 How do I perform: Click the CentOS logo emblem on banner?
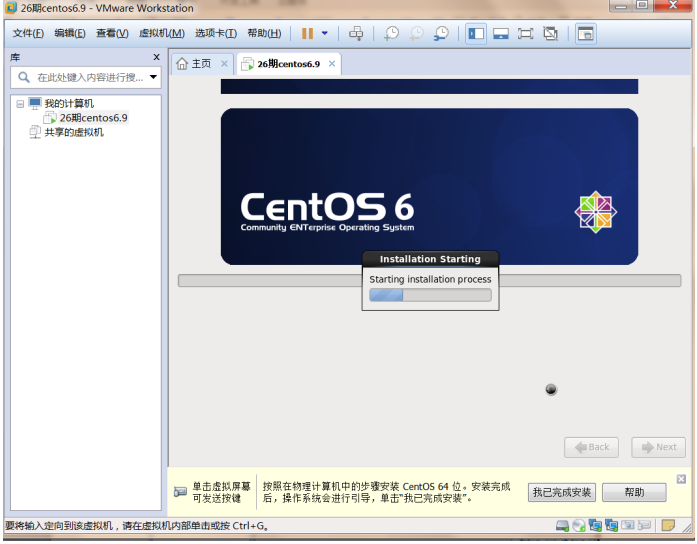pyautogui.click(x=596, y=212)
